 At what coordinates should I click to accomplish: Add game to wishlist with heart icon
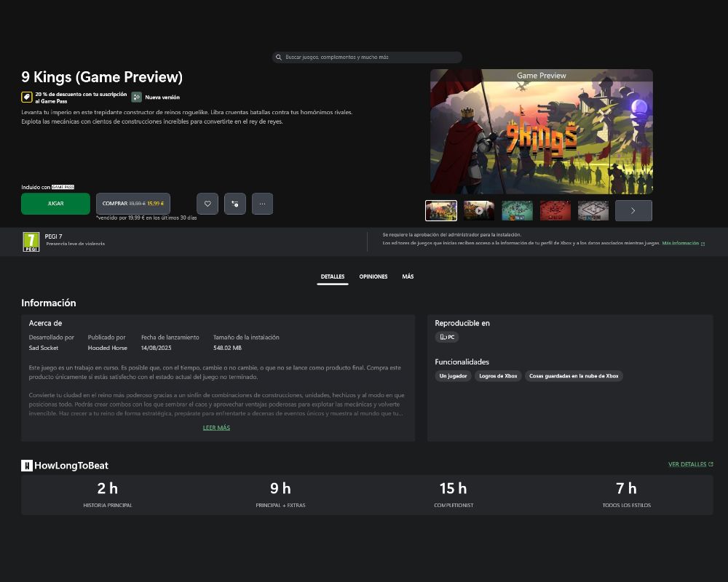pyautogui.click(x=207, y=204)
